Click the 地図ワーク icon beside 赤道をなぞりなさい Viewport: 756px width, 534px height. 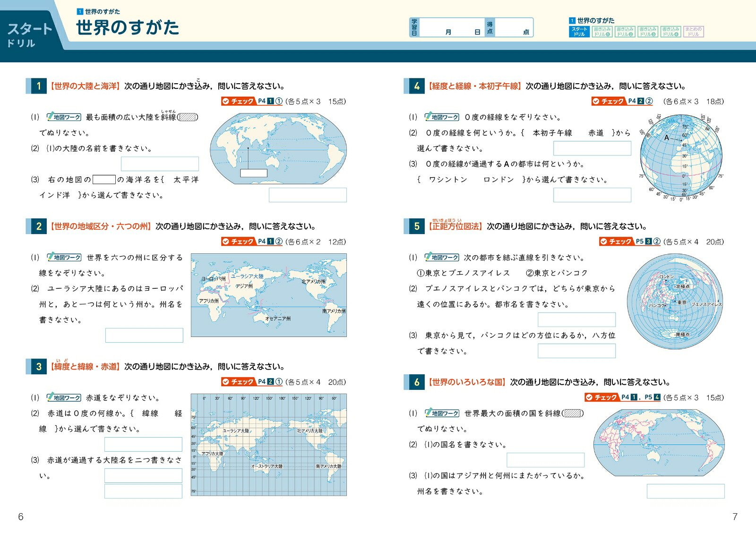[x=64, y=397]
